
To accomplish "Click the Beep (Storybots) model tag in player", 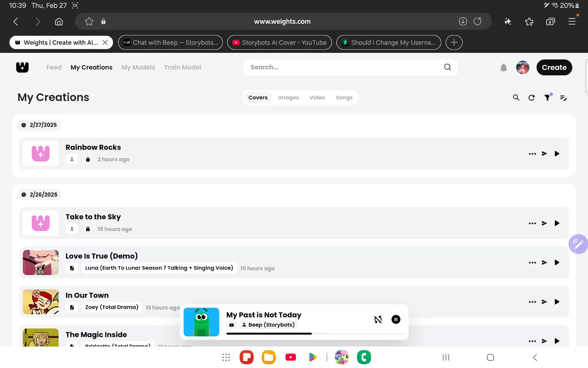I will pos(268,325).
